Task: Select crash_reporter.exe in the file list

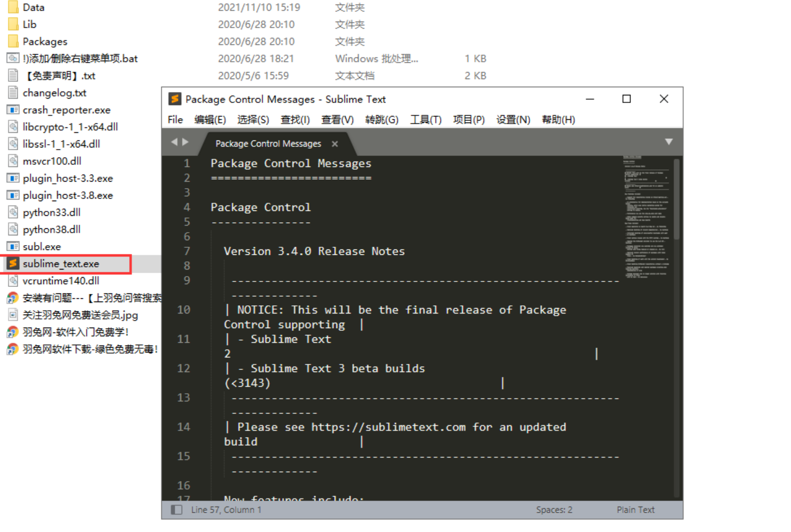Action: pyautogui.click(x=67, y=110)
